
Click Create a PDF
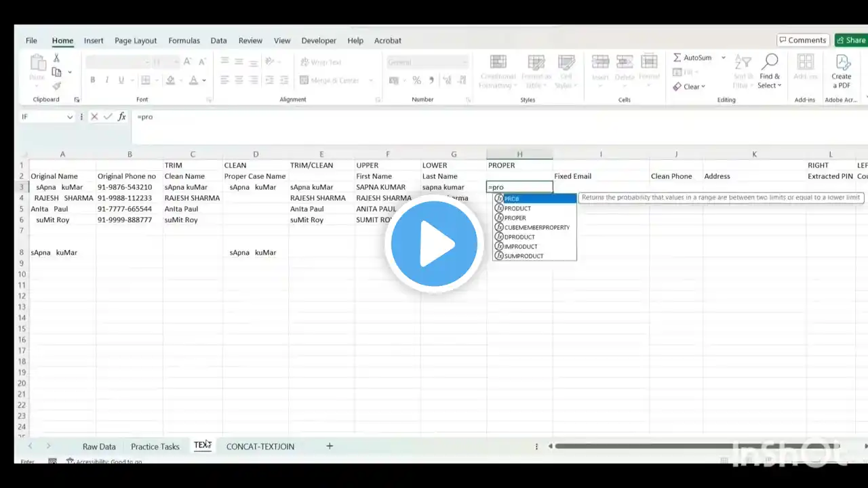[842, 71]
